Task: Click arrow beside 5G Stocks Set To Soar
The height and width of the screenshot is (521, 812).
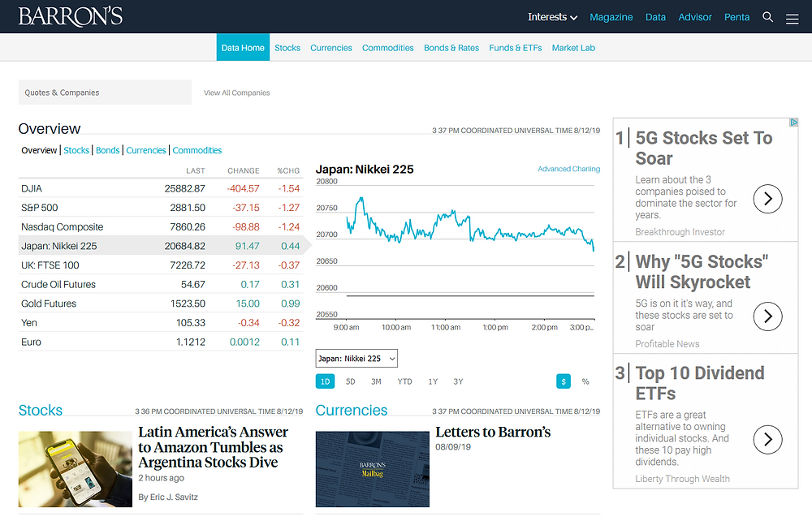Action: [767, 199]
